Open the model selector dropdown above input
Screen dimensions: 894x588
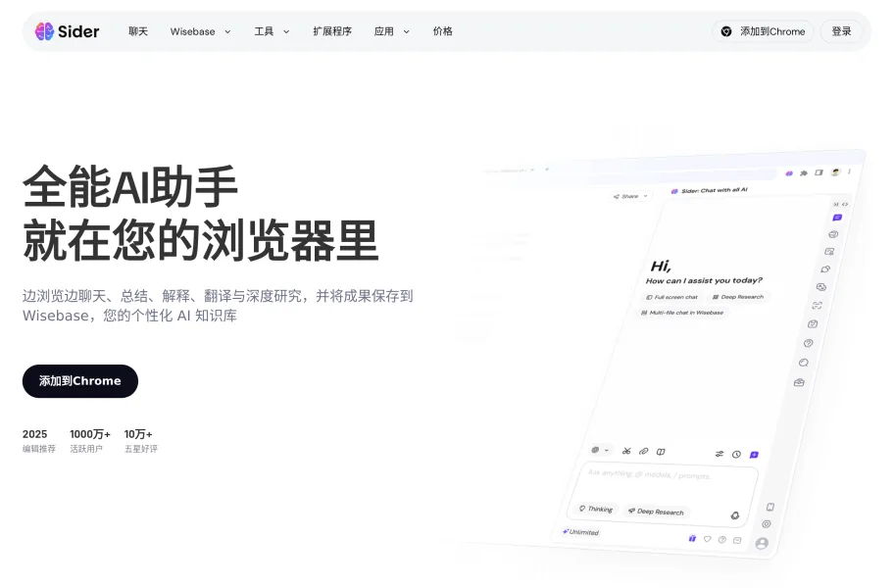point(600,450)
